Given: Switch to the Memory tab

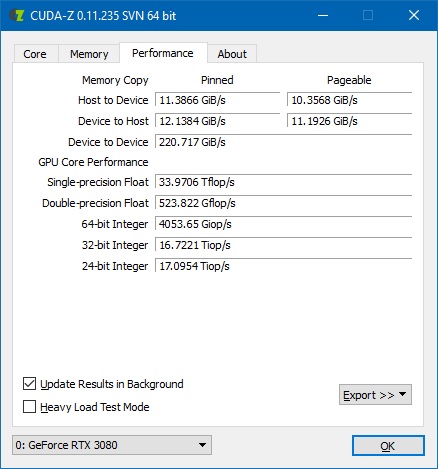Looking at the screenshot, I should point(89,54).
